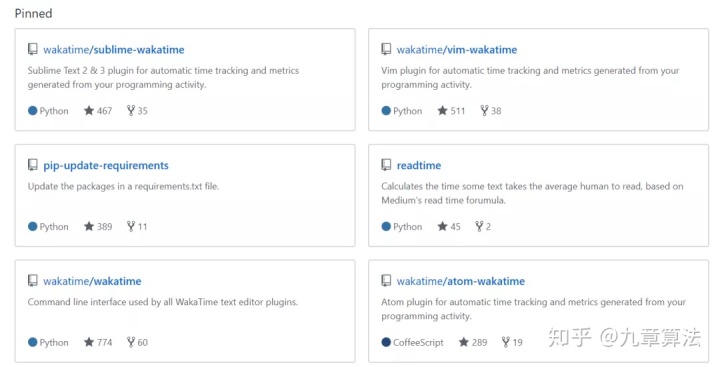Click the Python language dot on vim-wakatime card
Screen dimensions: 720x367
386,111
